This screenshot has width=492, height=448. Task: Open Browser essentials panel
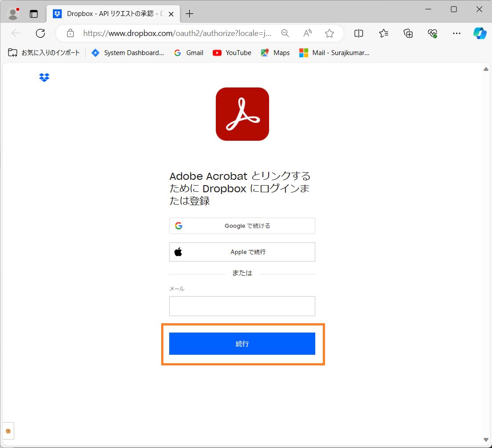coord(432,33)
